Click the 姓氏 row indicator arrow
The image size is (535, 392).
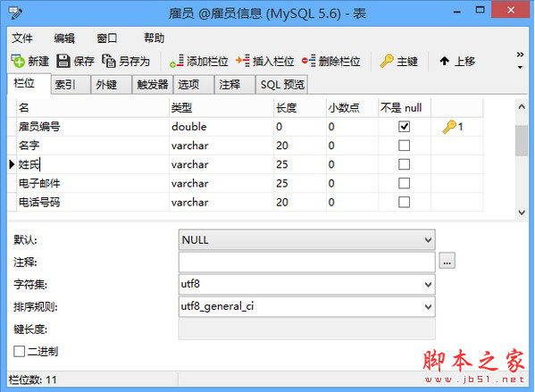click(x=12, y=164)
